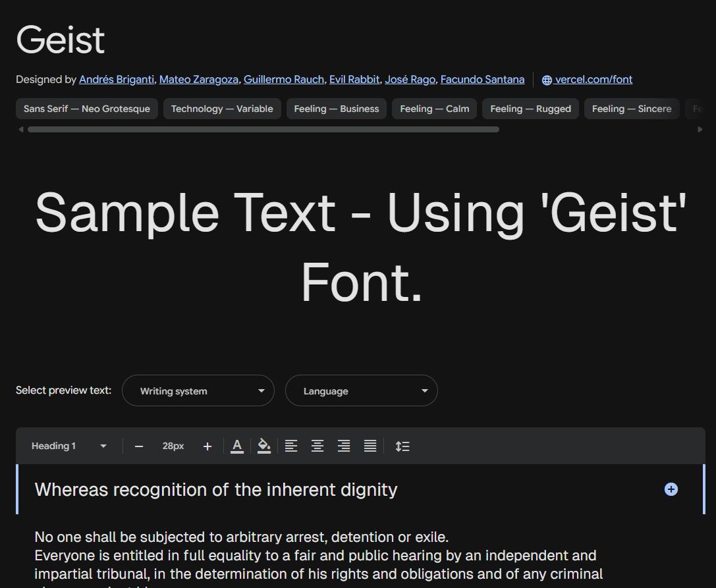This screenshot has height=588, width=716.
Task: Click the globe icon beside vercel.com/font
Action: 547,80
